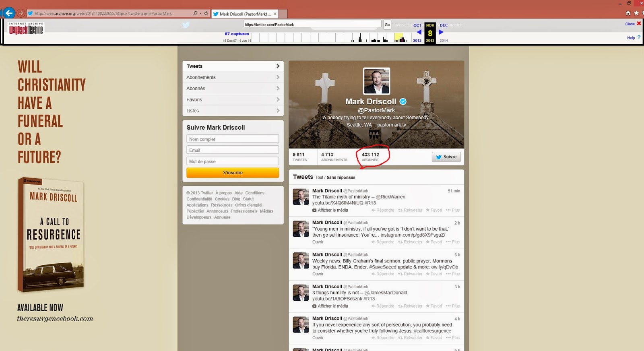Viewport: 644px width, 351px height.
Task: Click the browser back arrow button
Action: pos(9,13)
